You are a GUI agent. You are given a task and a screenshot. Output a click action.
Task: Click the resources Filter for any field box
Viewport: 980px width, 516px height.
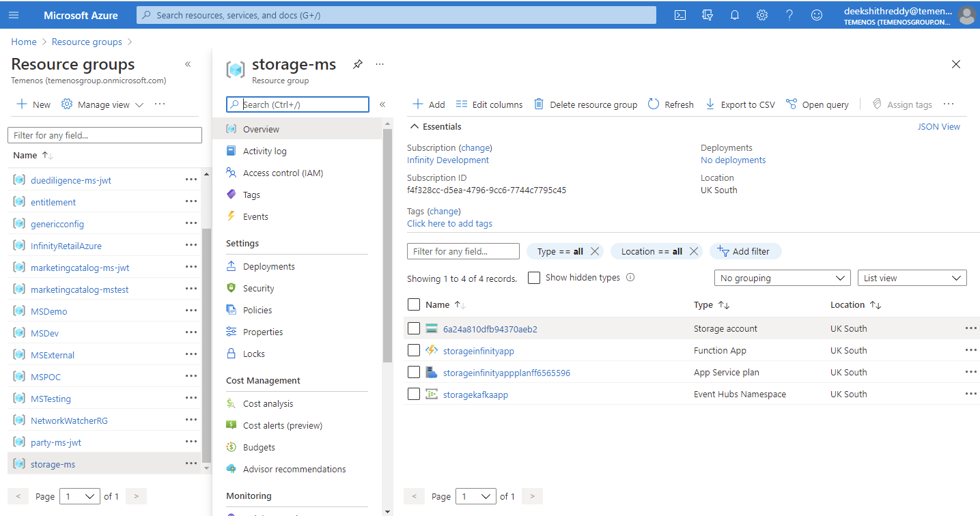click(x=463, y=251)
